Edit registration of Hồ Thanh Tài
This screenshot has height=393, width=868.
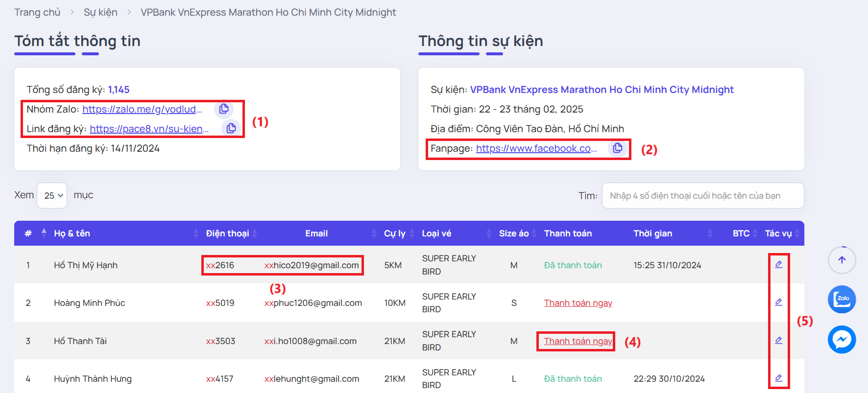pos(778,340)
